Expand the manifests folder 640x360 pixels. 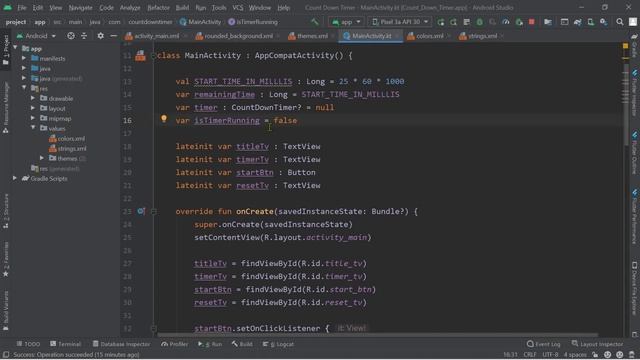[24, 58]
